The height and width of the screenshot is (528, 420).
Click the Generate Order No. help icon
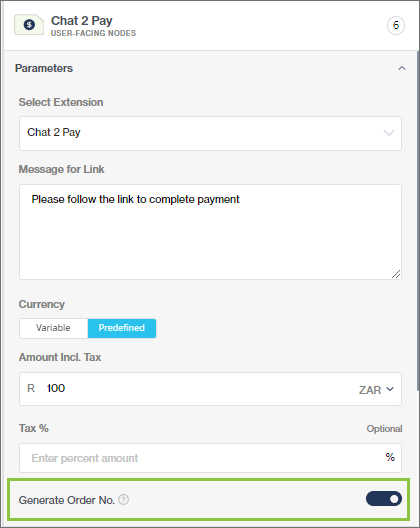[124, 500]
